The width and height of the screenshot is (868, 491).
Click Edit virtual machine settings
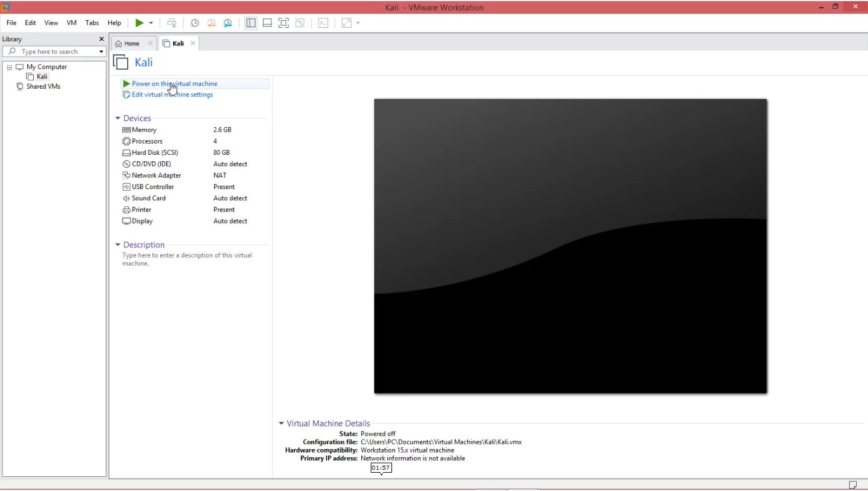(172, 95)
